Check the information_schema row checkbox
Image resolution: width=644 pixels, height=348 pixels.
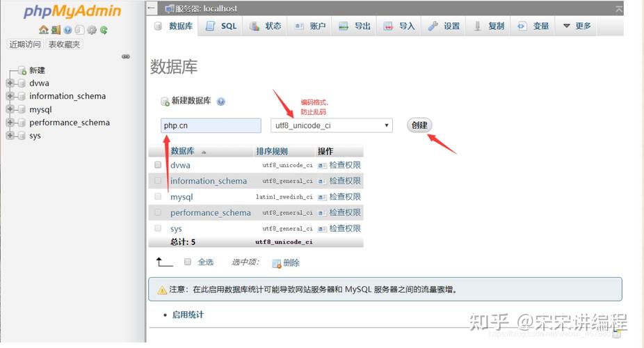tap(158, 180)
